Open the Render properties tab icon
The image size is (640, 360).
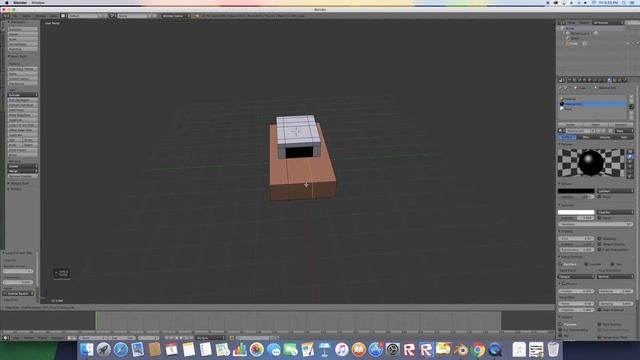(569, 80)
